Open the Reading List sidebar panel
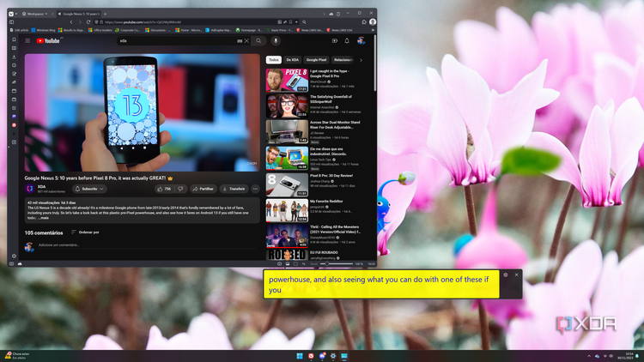This screenshot has height=362, width=644. pyautogui.click(x=14, y=48)
